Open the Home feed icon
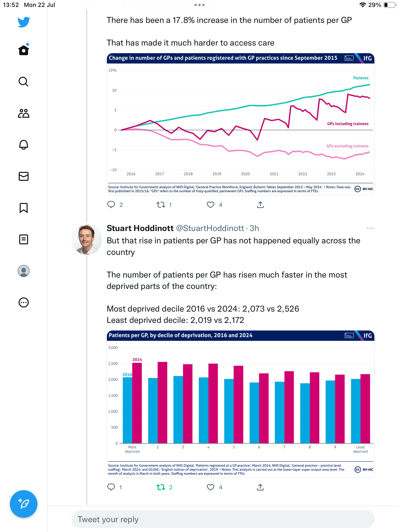399x532 pixels. pyautogui.click(x=24, y=50)
